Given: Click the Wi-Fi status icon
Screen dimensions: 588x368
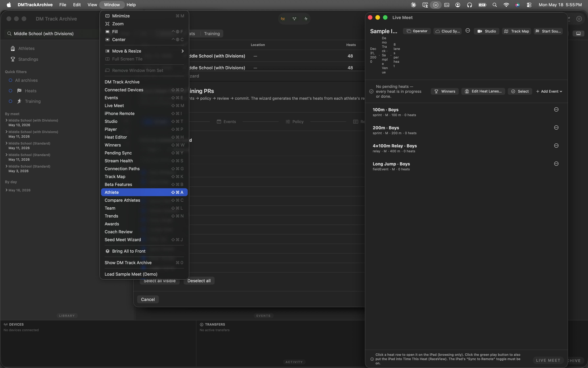Looking at the screenshot, I should pos(506,5).
